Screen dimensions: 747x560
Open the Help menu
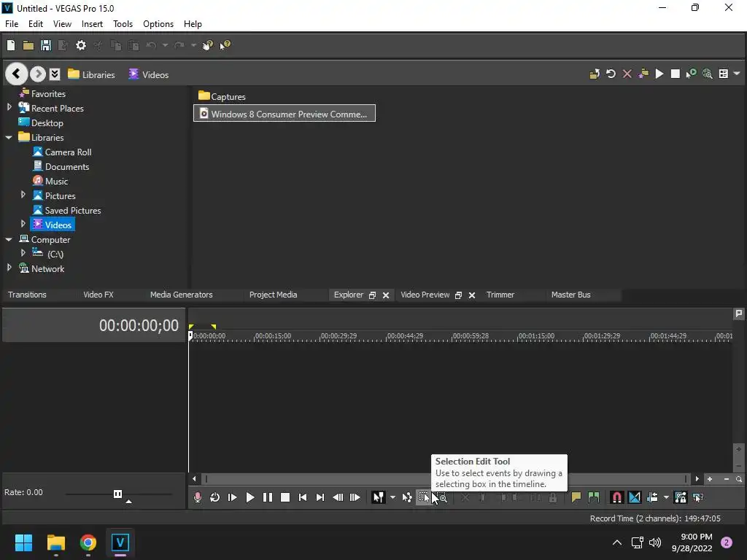193,24
